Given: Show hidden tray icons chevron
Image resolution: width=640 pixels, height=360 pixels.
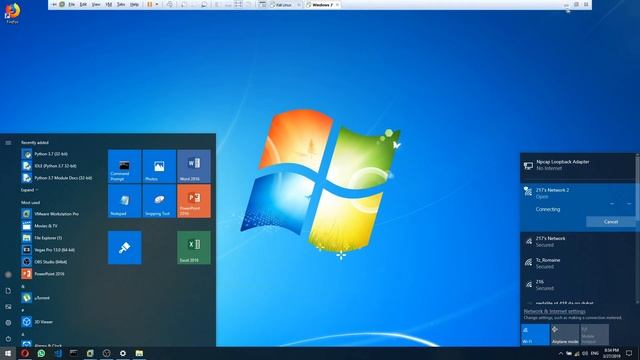Looking at the screenshot, I should coord(560,353).
